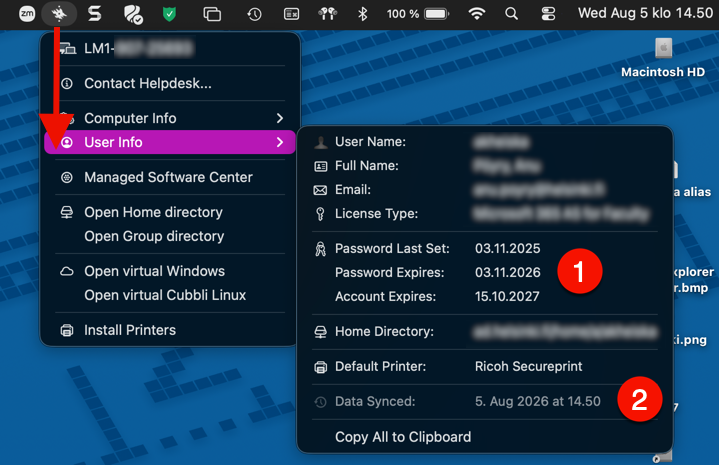Screen dimensions: 719x465
Task: Click the key icon beside License Type
Action: pos(321,214)
